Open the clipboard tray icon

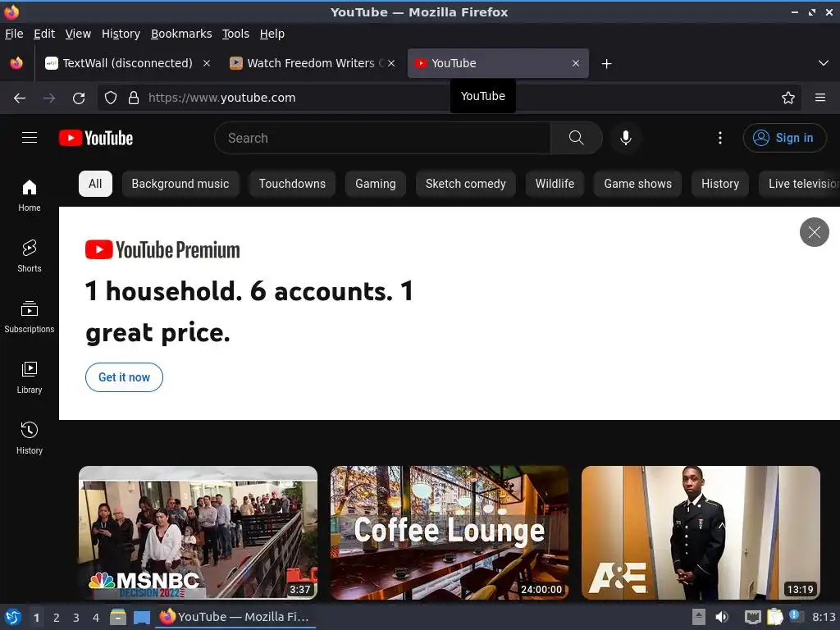[774, 617]
